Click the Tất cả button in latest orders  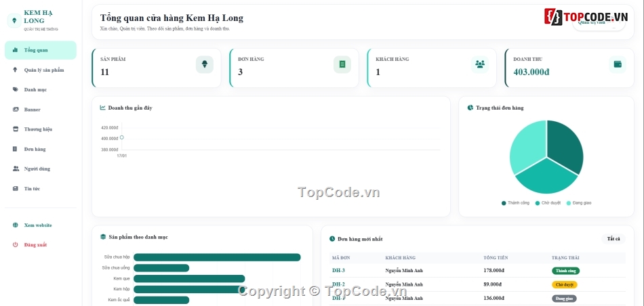pos(613,239)
